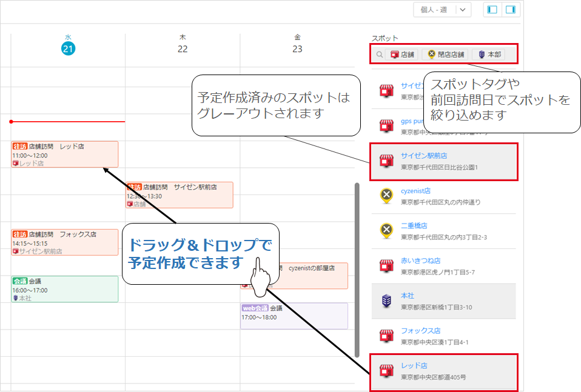Click purple web会議 tag

pyautogui.click(x=255, y=308)
